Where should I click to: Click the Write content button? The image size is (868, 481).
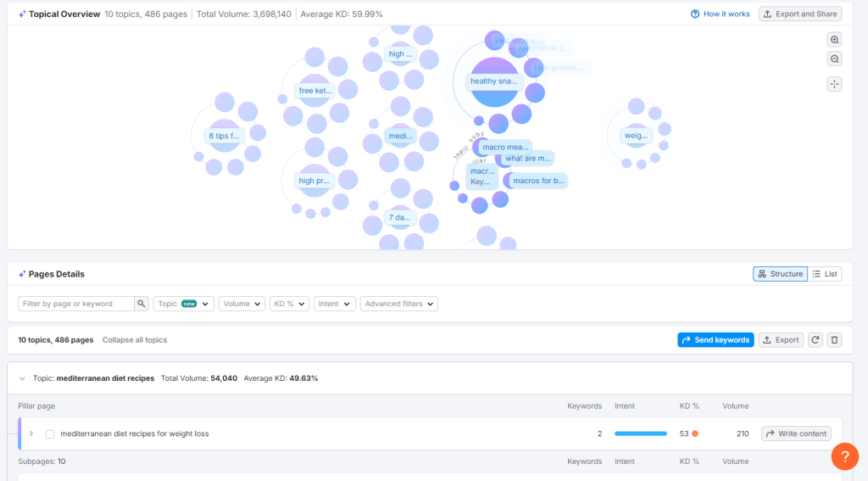point(796,433)
